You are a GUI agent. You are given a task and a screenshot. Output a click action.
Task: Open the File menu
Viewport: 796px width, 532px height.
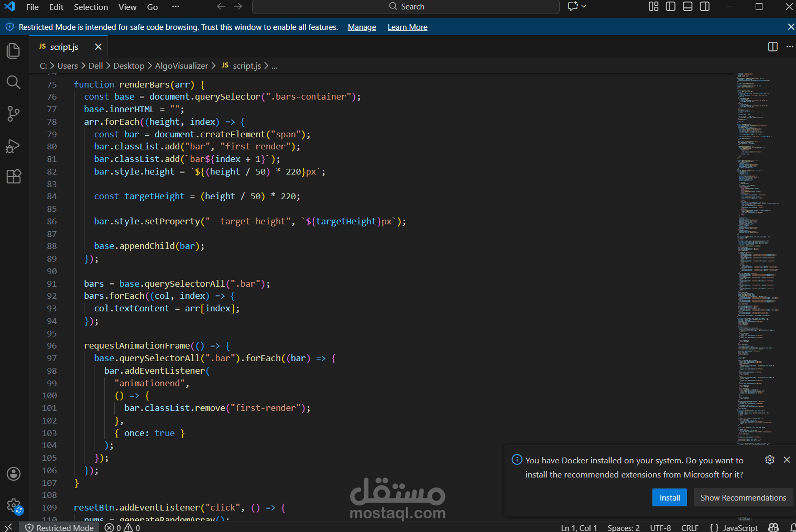point(32,7)
